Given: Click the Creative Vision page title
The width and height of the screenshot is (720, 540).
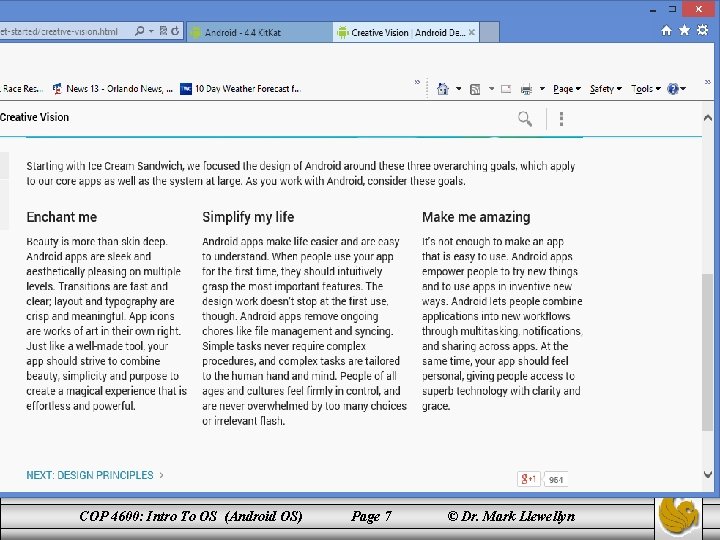Looking at the screenshot, I should [34, 117].
